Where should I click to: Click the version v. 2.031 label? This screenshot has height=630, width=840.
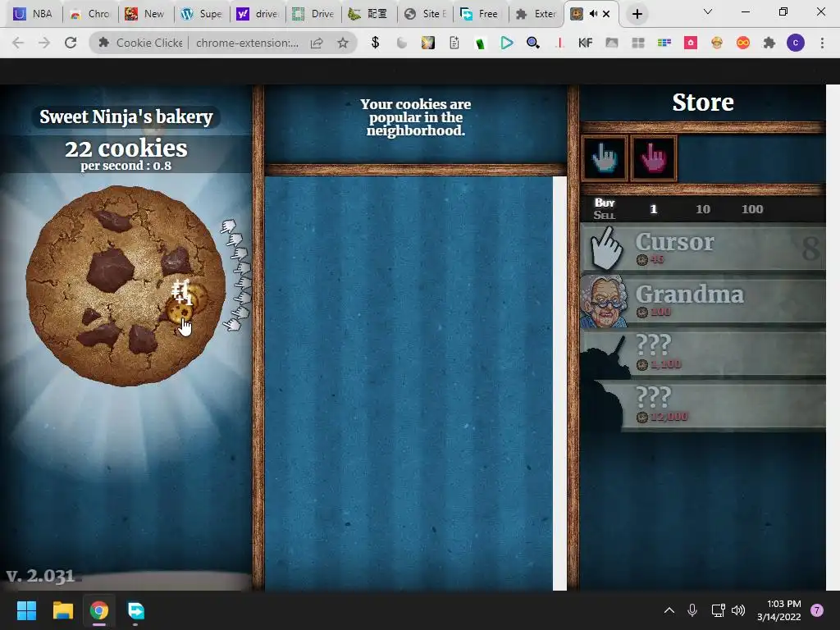[x=41, y=576]
